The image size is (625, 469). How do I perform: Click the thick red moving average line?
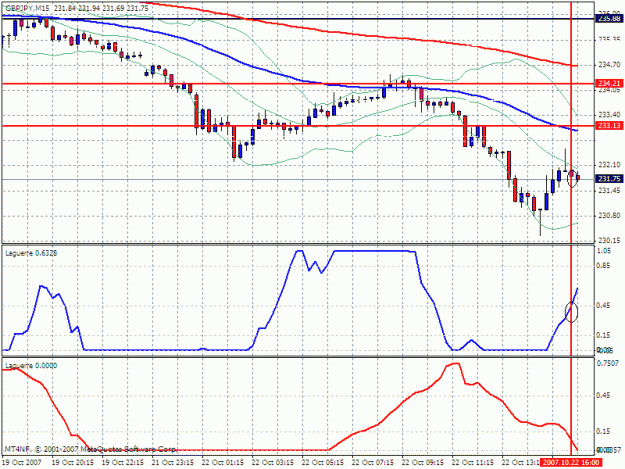click(359, 35)
